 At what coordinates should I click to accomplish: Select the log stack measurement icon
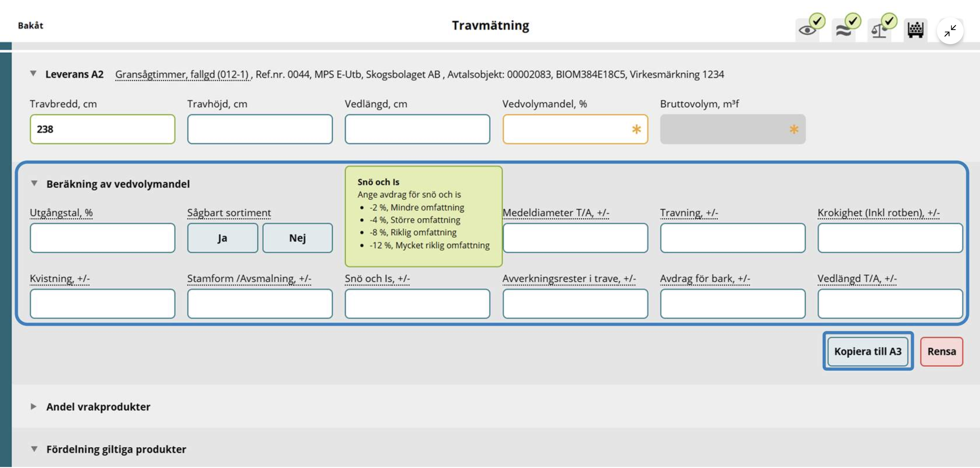[915, 30]
